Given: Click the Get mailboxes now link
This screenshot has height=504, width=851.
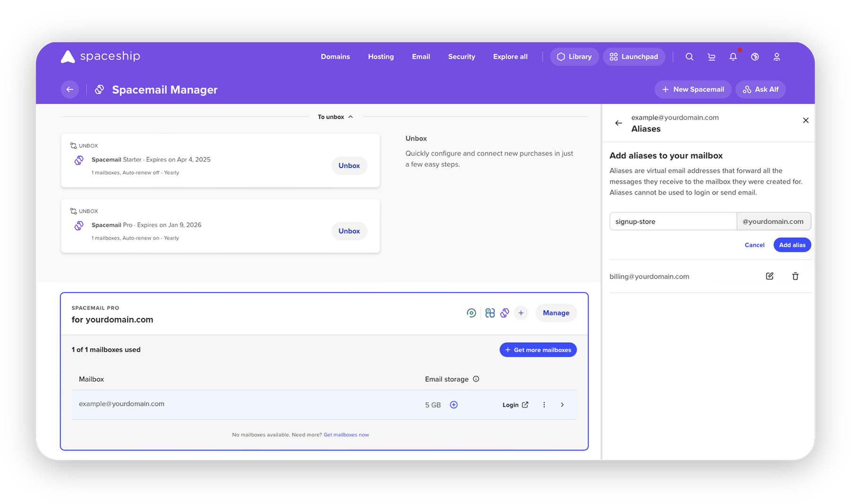Looking at the screenshot, I should 346,434.
